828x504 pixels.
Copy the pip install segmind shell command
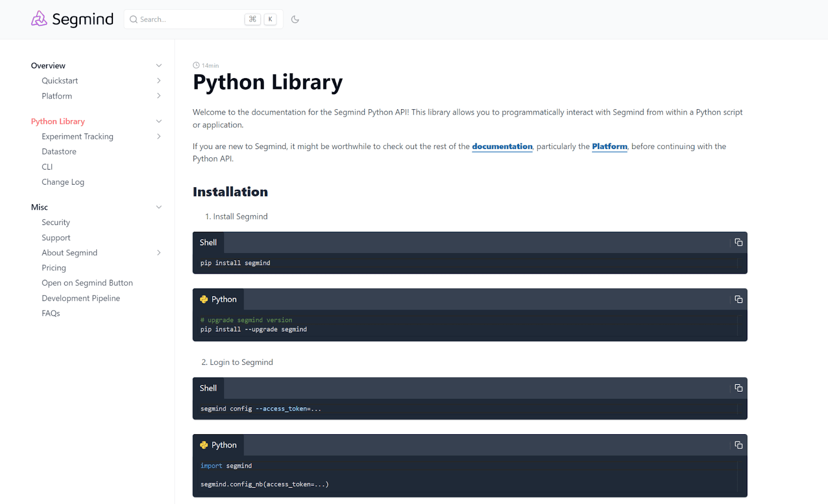(738, 242)
